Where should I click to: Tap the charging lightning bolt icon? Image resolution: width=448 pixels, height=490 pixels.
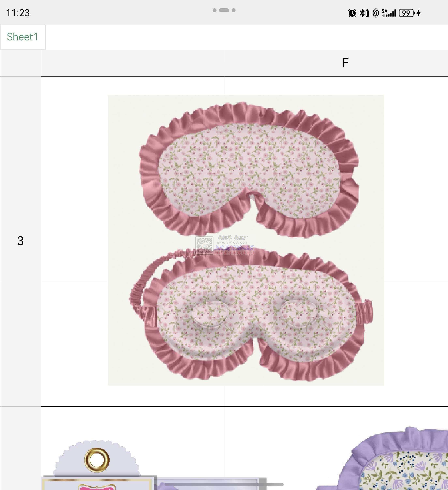419,13
